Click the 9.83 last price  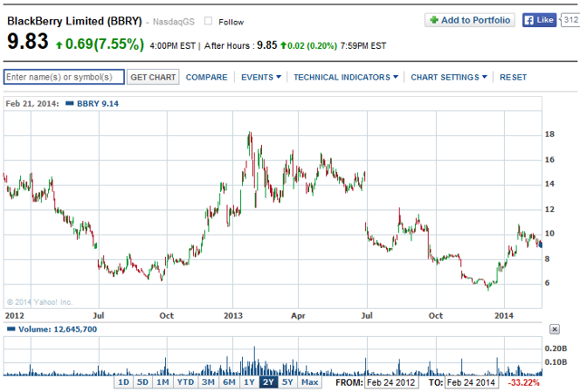click(28, 42)
